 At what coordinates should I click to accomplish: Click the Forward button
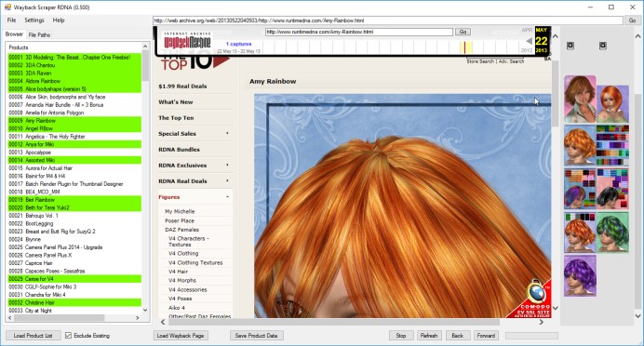coord(486,336)
